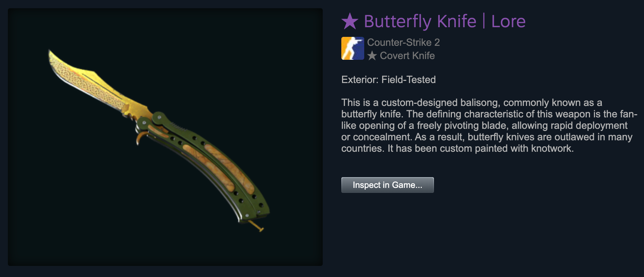This screenshot has width=644, height=277.
Task: Select the Butterfly Knife title text
Action: point(420,21)
